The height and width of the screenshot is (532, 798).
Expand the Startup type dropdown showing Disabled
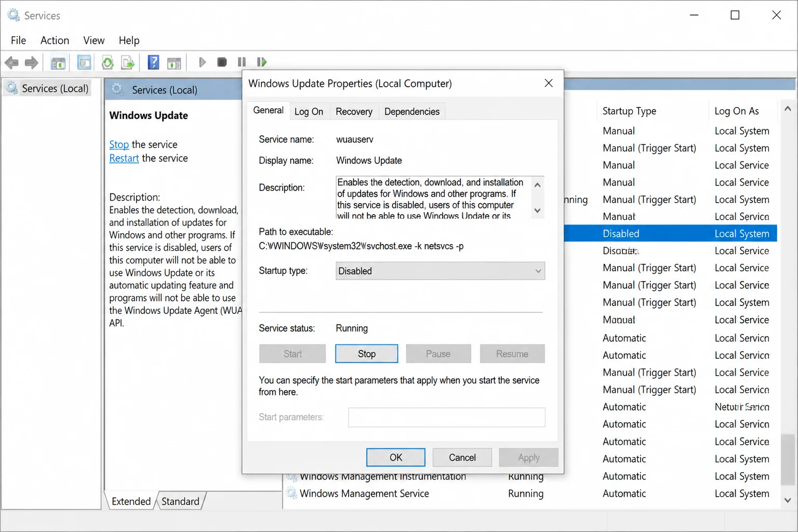(440, 271)
